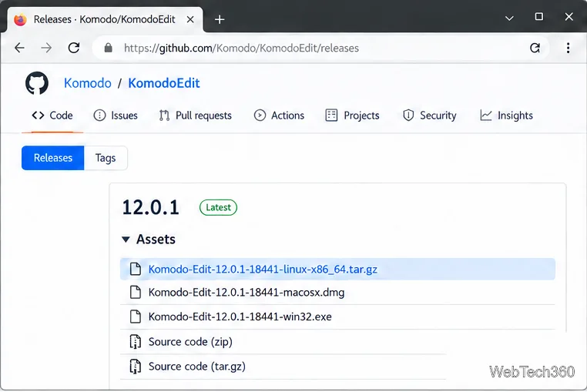
Task: Click the zip icon beside Source code (zip)
Action: [x=135, y=341]
